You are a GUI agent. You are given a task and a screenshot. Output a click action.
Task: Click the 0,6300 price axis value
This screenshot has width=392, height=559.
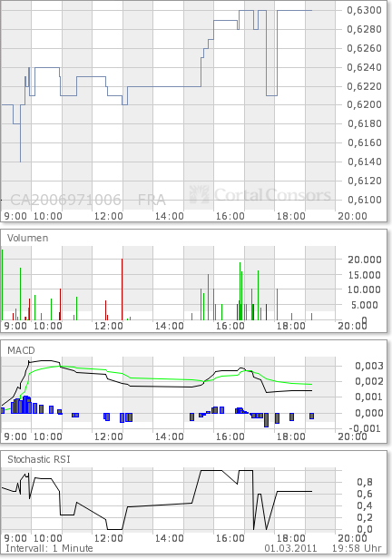(x=364, y=10)
